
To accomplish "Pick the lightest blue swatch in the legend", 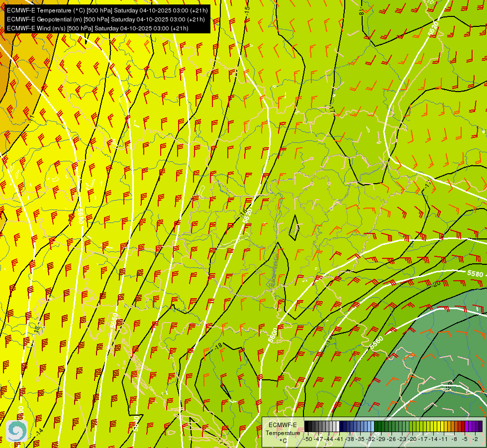I will pos(373,426).
